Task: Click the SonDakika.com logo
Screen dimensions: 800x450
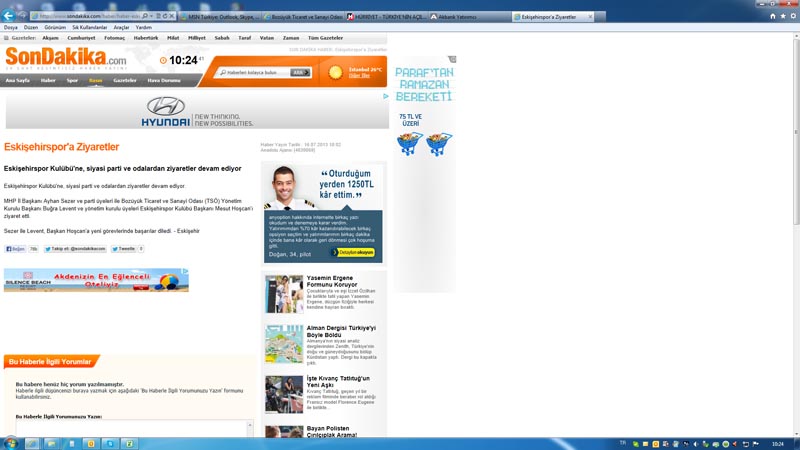Action: point(66,59)
